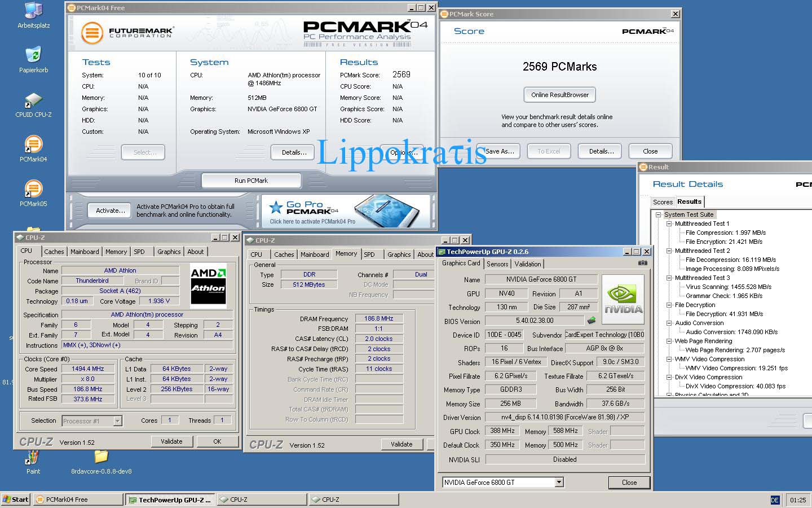Click the Start button
The height and width of the screenshot is (508, 812).
click(16, 500)
